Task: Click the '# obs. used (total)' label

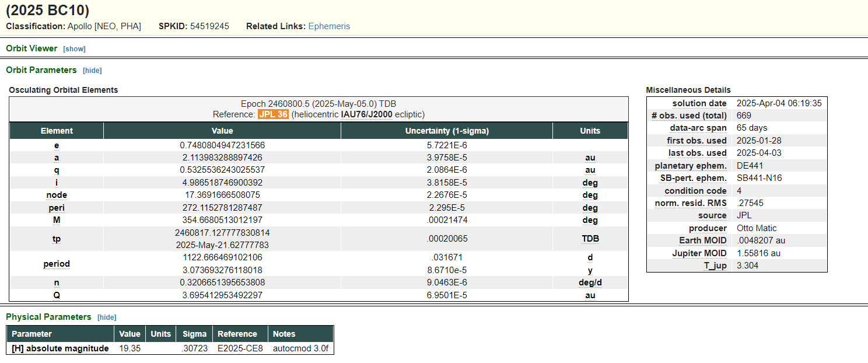Action: click(689, 116)
